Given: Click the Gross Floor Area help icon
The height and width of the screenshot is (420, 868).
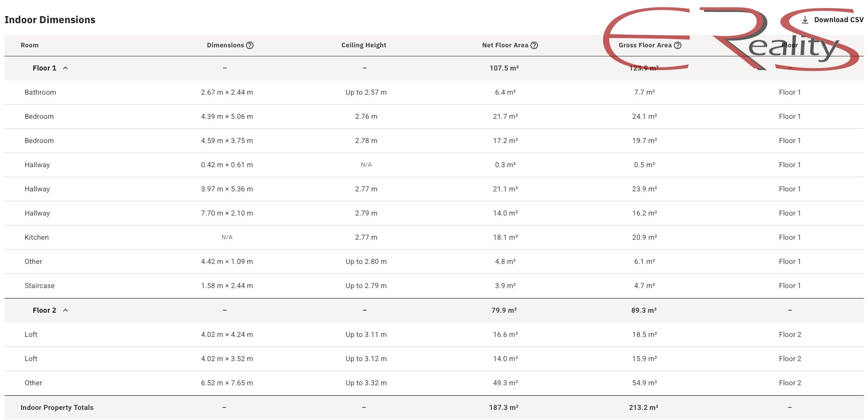Looking at the screenshot, I should click(x=678, y=45).
